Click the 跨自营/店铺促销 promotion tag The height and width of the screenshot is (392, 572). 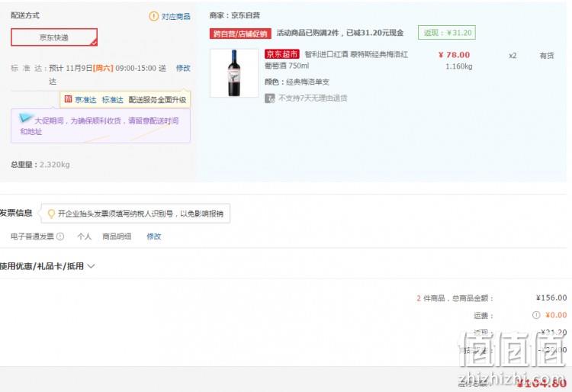click(240, 34)
